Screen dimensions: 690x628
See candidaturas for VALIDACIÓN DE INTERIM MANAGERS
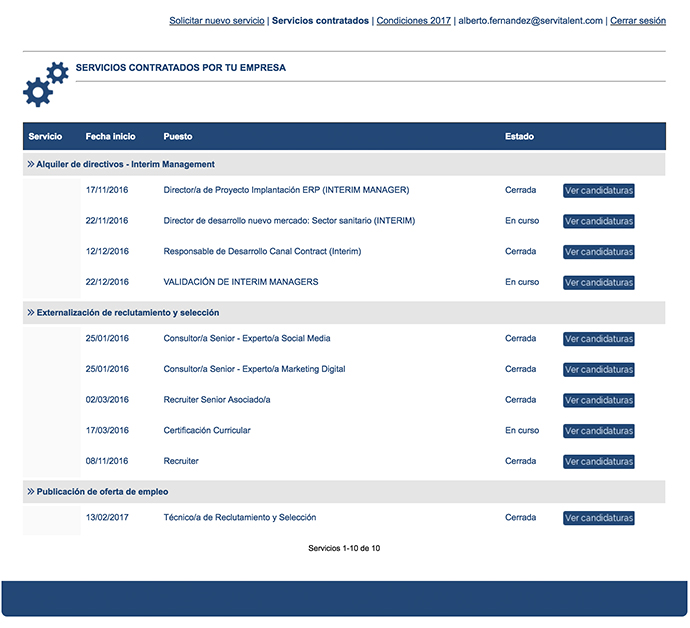pyautogui.click(x=598, y=283)
